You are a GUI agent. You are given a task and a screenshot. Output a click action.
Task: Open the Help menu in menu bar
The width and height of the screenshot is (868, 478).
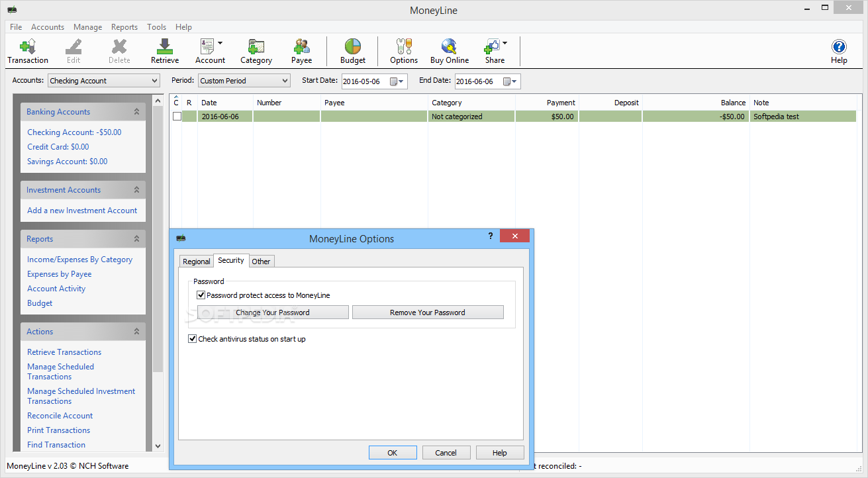tap(183, 27)
